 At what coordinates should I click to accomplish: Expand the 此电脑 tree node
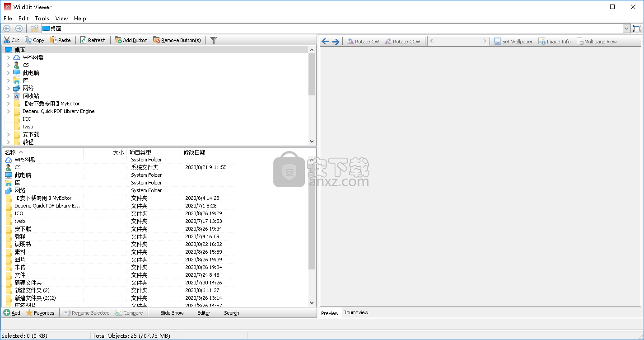[8, 73]
